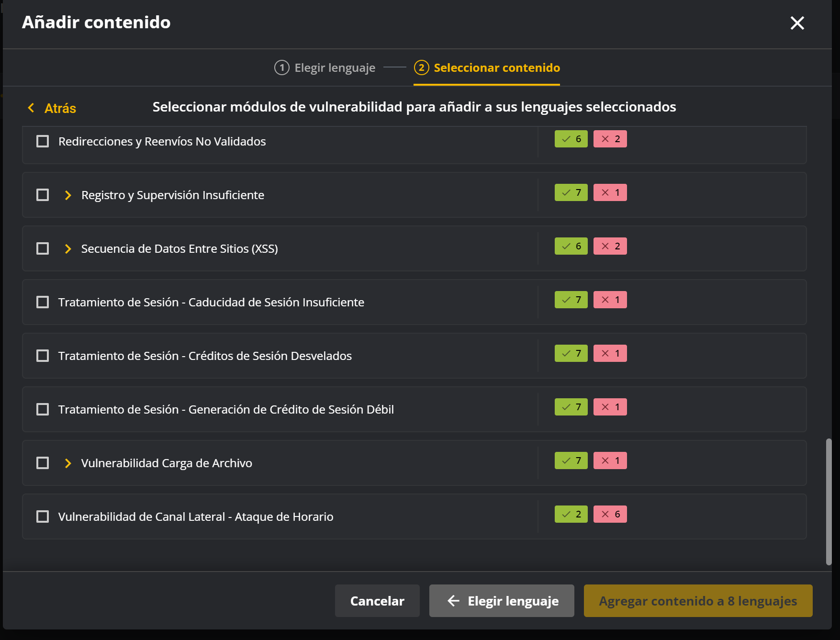Expand Vulnerabilidad Carga de Archivo
This screenshot has height=640, width=840.
pos(68,463)
